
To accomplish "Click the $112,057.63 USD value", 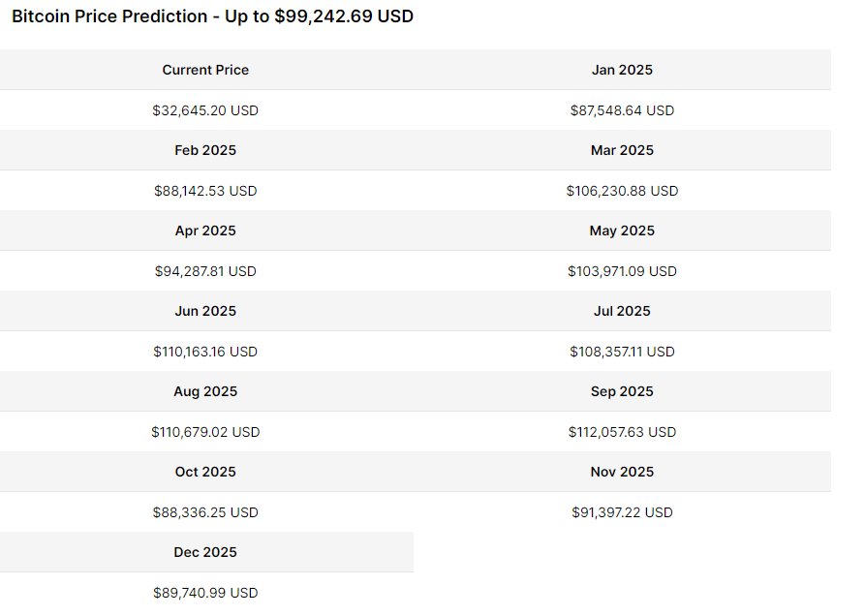I will coord(622,432).
